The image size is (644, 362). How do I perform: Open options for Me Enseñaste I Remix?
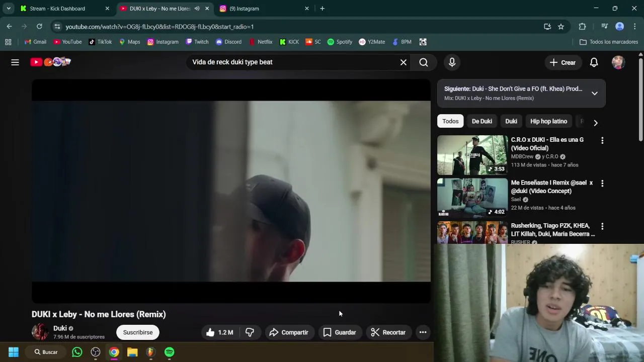coord(602,184)
